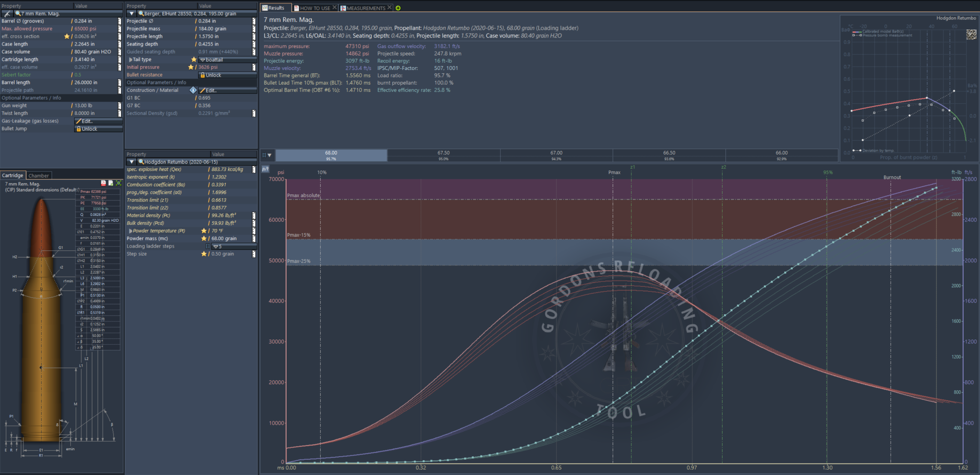
Task: Click the Barrel length value field
Action: coord(93,82)
